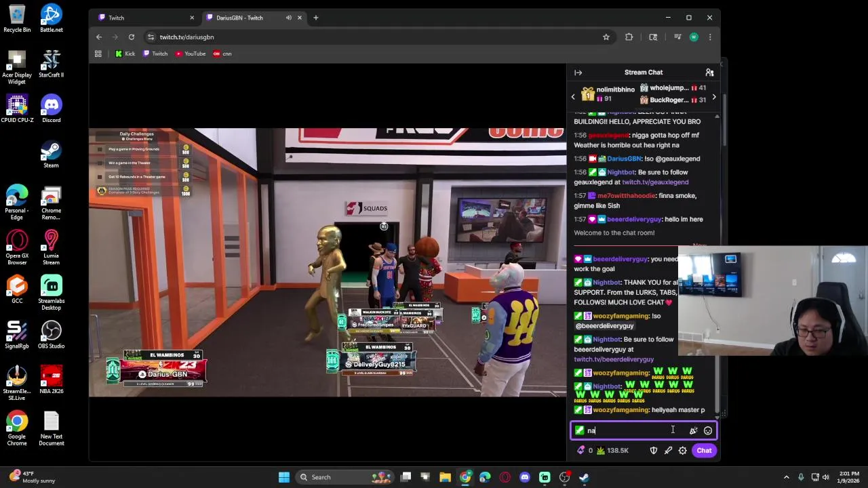Click the taskbar Search box
The height and width of the screenshot is (488, 868).
pos(346,477)
